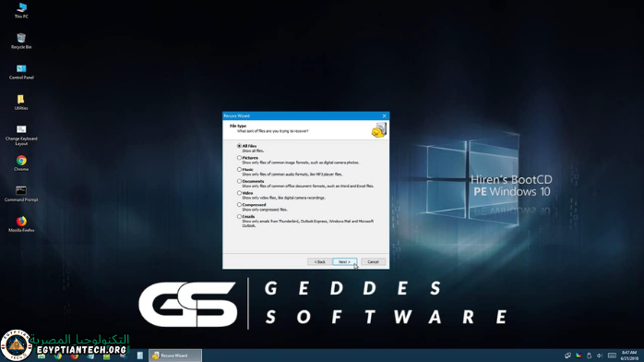Image resolution: width=644 pixels, height=362 pixels.
Task: Open the volume speaker tray icon
Action: click(x=599, y=356)
